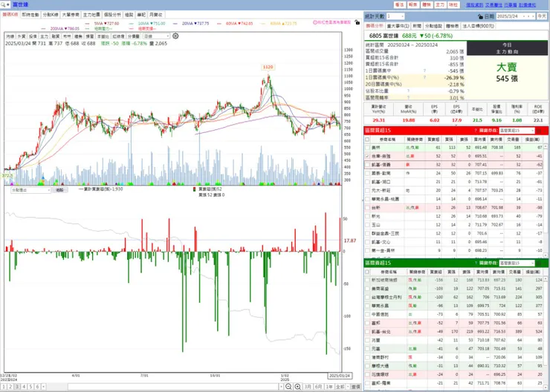
Task: Click the 外資 toolbar button
Action: click(x=22, y=36)
